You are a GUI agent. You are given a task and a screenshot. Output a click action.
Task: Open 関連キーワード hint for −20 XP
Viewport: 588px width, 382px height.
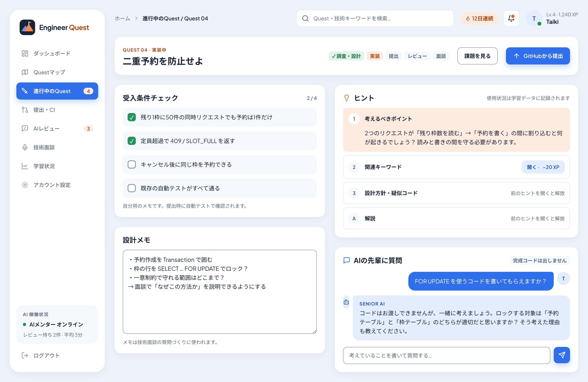[543, 167]
